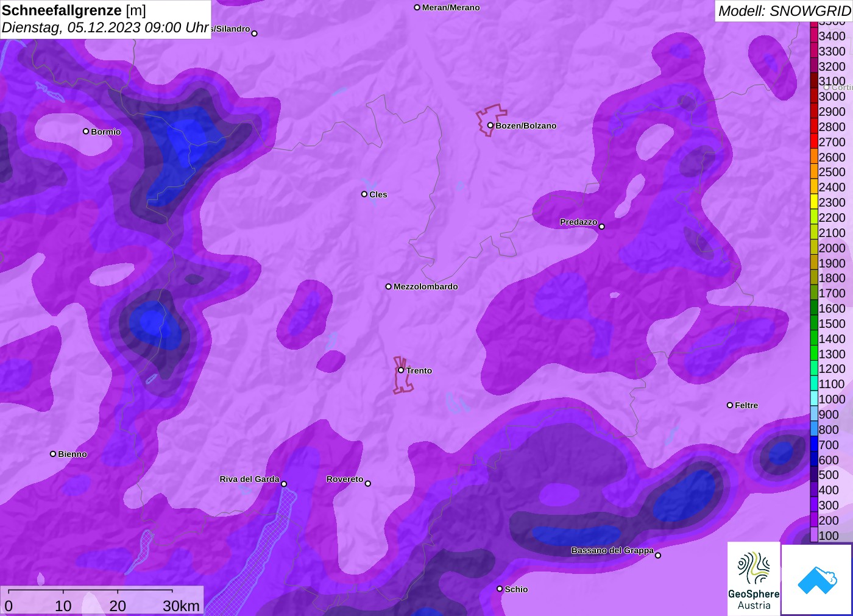Click the '30km' scale bar label
This screenshot has width=853, height=616.
click(x=181, y=606)
